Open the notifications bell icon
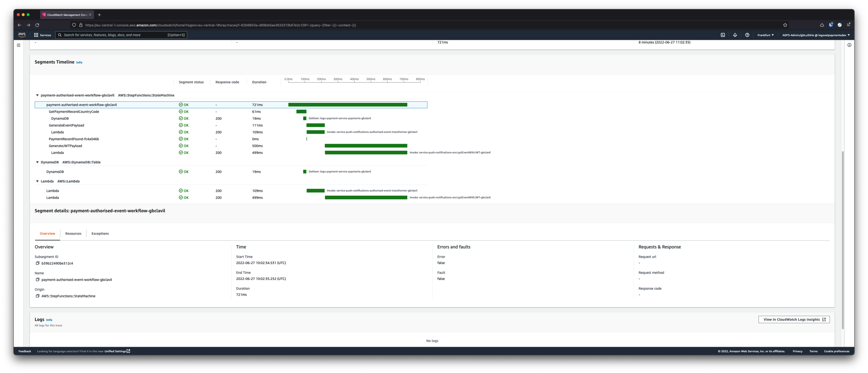 pos(735,35)
